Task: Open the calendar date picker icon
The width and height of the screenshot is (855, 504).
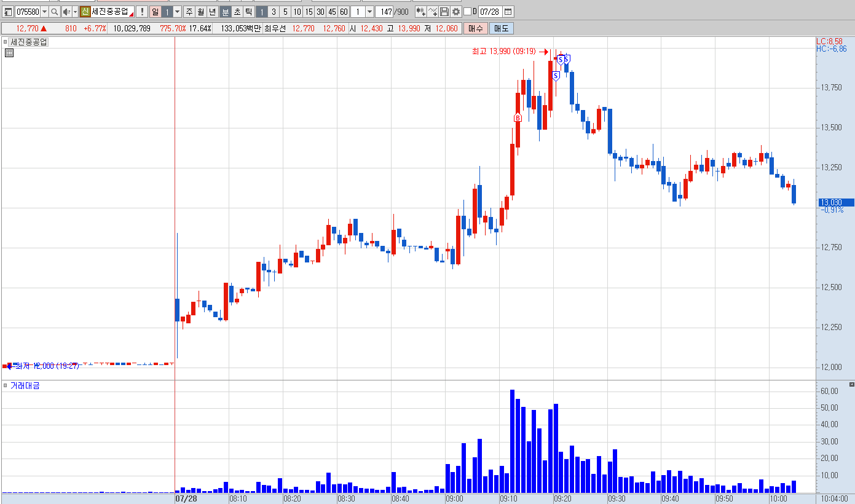Action: click(508, 12)
